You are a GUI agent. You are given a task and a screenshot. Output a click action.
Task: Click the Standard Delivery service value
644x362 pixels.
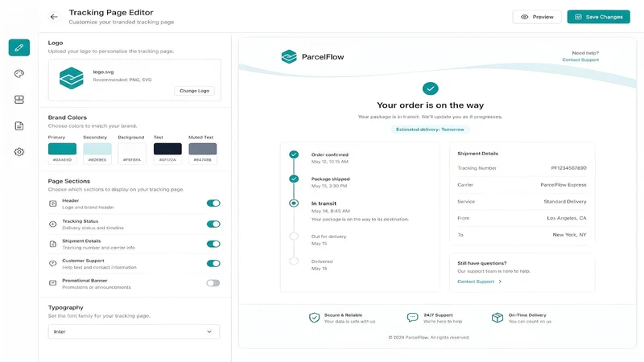pos(565,202)
